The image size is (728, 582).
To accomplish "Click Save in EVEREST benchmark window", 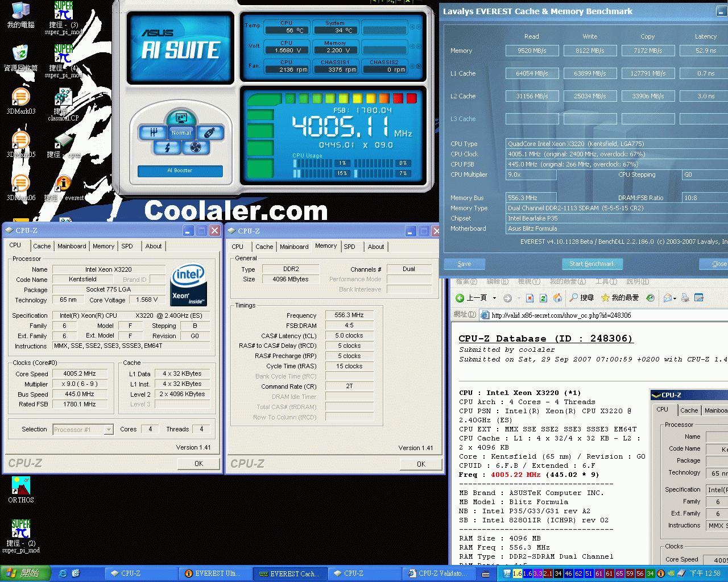I will tap(464, 264).
